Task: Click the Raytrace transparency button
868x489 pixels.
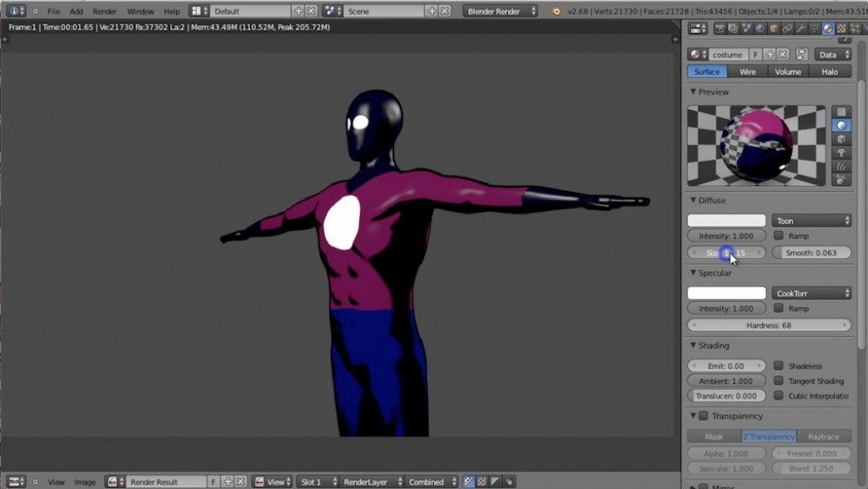Action: click(x=823, y=437)
